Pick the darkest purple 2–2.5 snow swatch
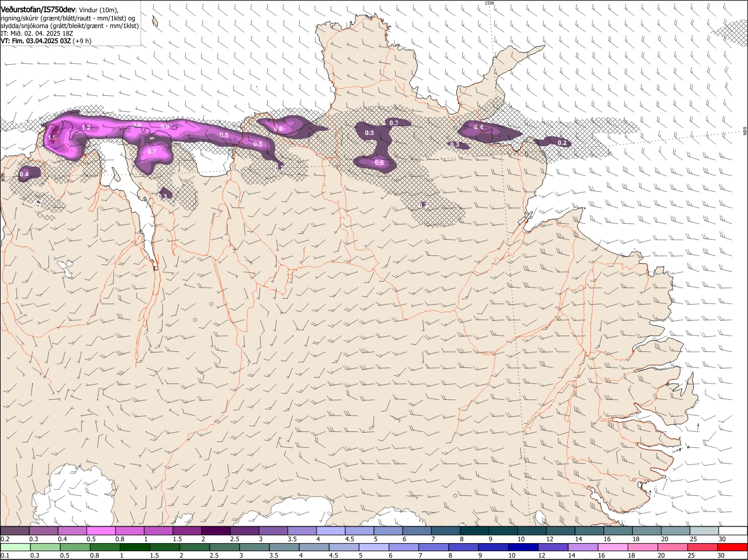This screenshot has width=748, height=560. pos(216,530)
